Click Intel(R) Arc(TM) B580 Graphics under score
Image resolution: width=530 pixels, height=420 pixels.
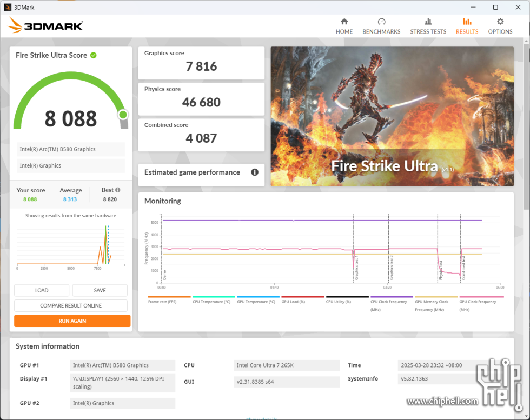(71, 149)
